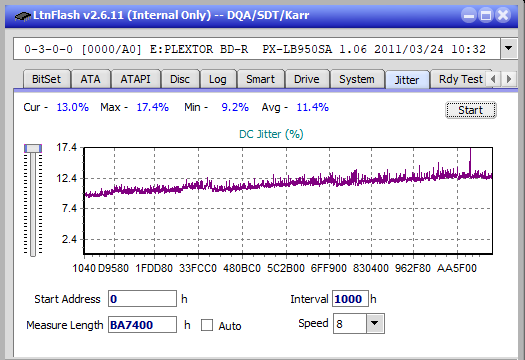Viewport: 525px width, 360px height.
Task: Click the Interval input field
Action: point(350,299)
